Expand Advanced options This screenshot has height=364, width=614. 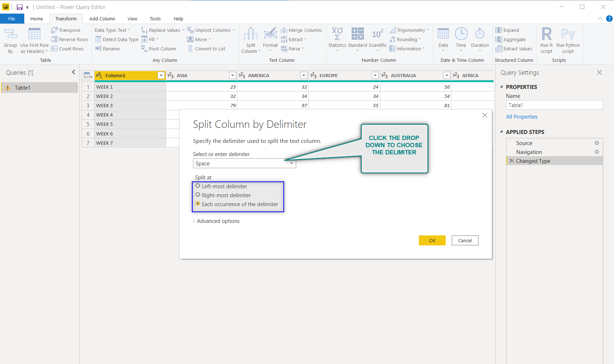pos(216,221)
